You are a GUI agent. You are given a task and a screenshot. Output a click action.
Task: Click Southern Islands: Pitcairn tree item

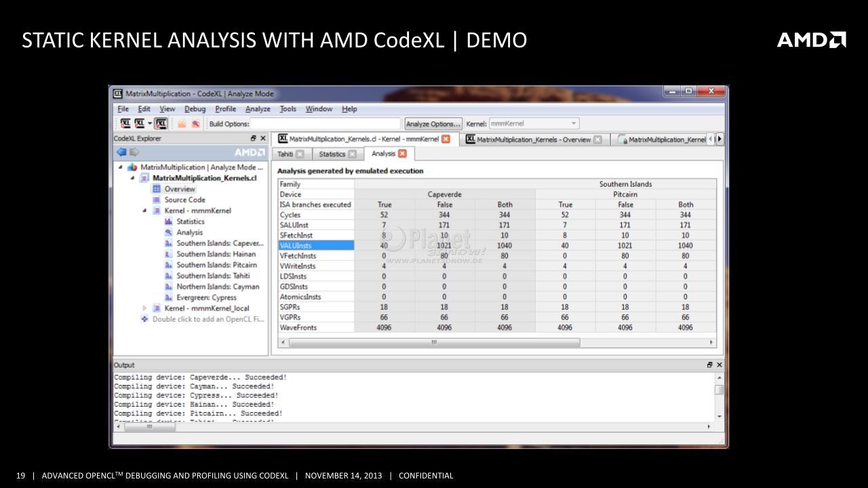click(x=216, y=265)
